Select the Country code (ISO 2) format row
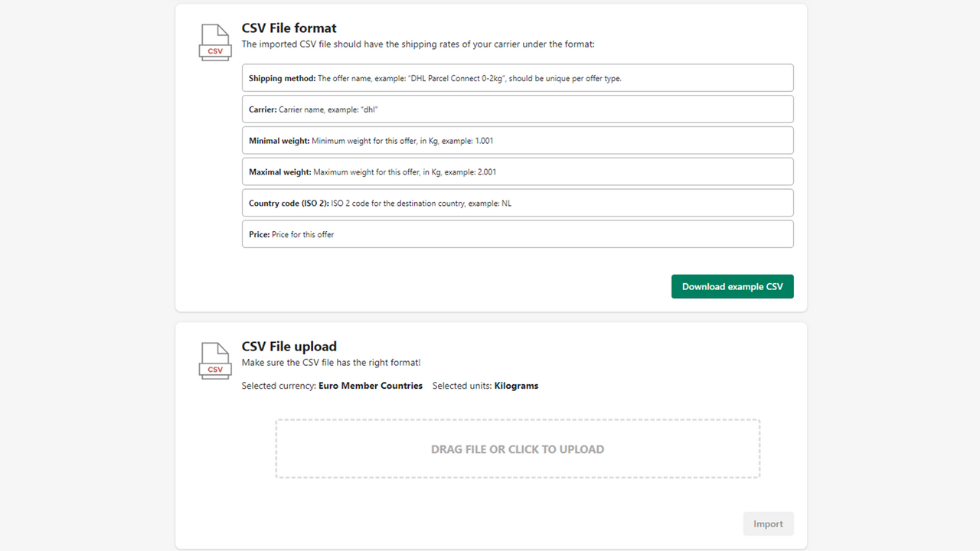Screen dimensions: 980x551 click(518, 202)
